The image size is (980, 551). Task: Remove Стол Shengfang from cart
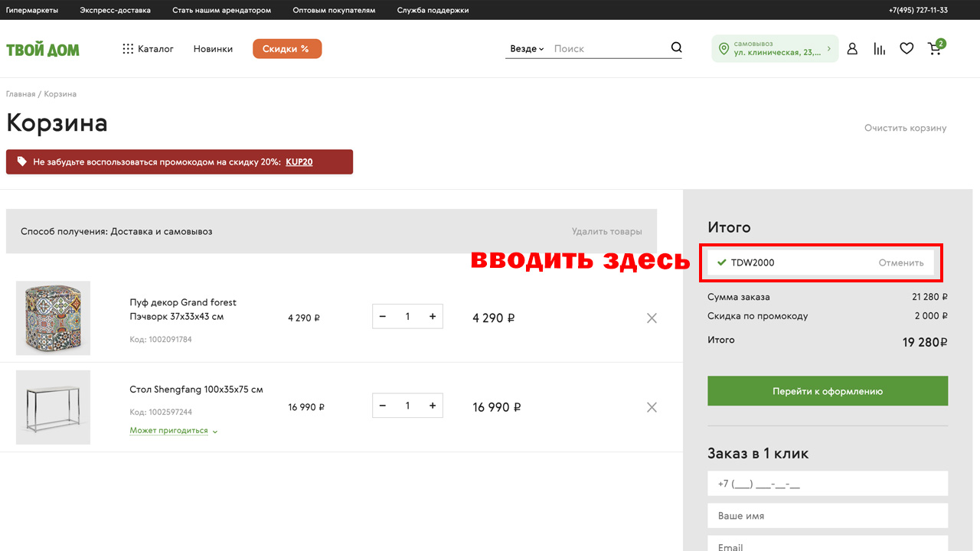[652, 407]
